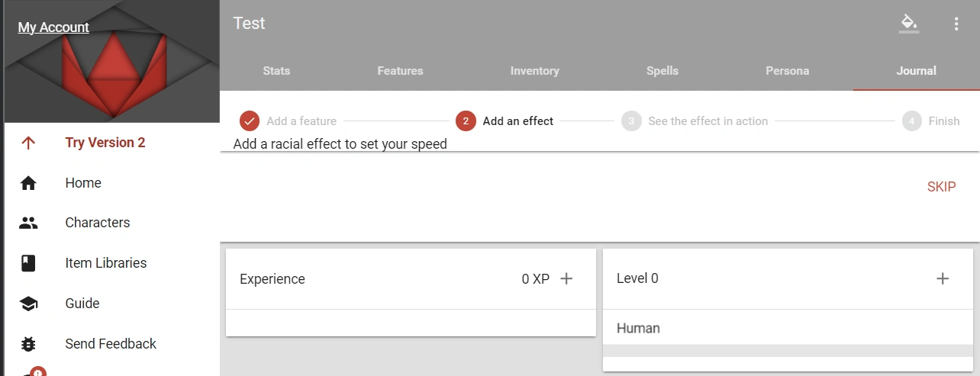Open the My Account link
980x376 pixels.
53,27
